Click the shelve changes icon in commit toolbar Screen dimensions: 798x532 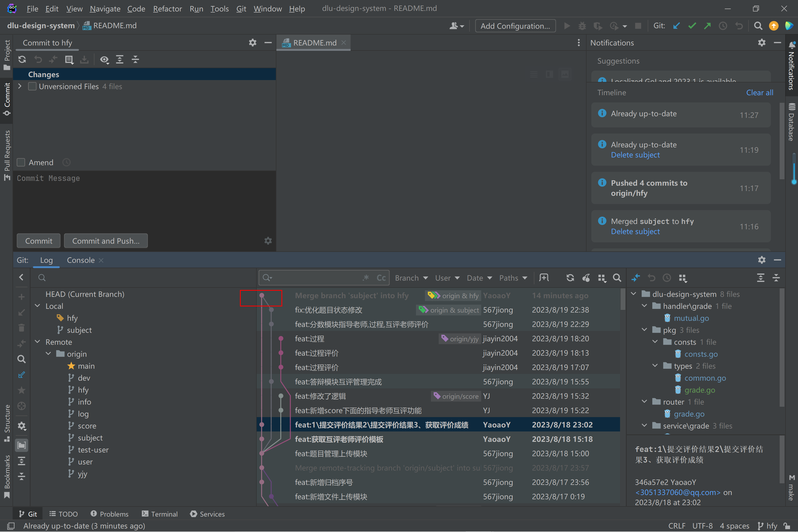point(84,60)
